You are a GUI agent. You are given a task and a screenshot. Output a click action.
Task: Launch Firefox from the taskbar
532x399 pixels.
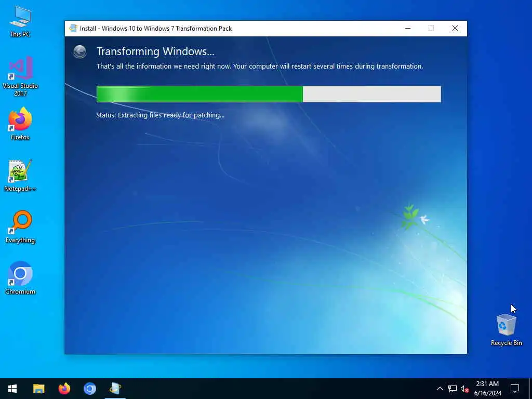pos(64,389)
